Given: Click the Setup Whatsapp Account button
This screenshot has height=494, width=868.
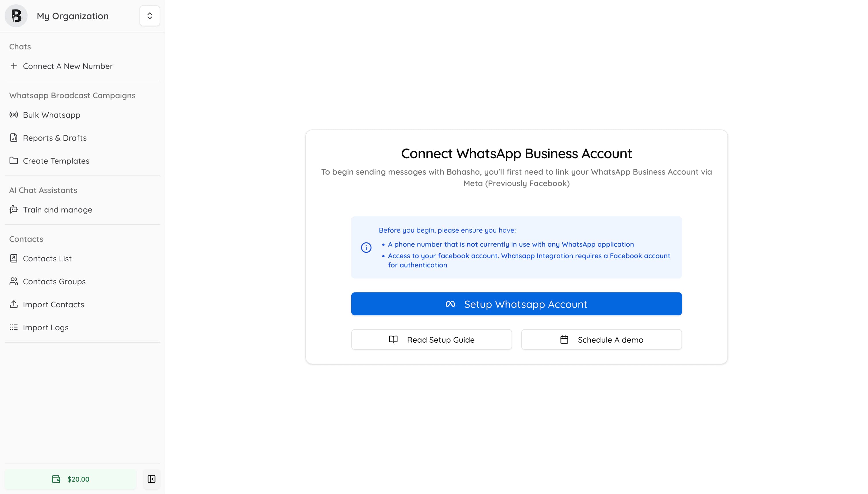Looking at the screenshot, I should pos(516,304).
